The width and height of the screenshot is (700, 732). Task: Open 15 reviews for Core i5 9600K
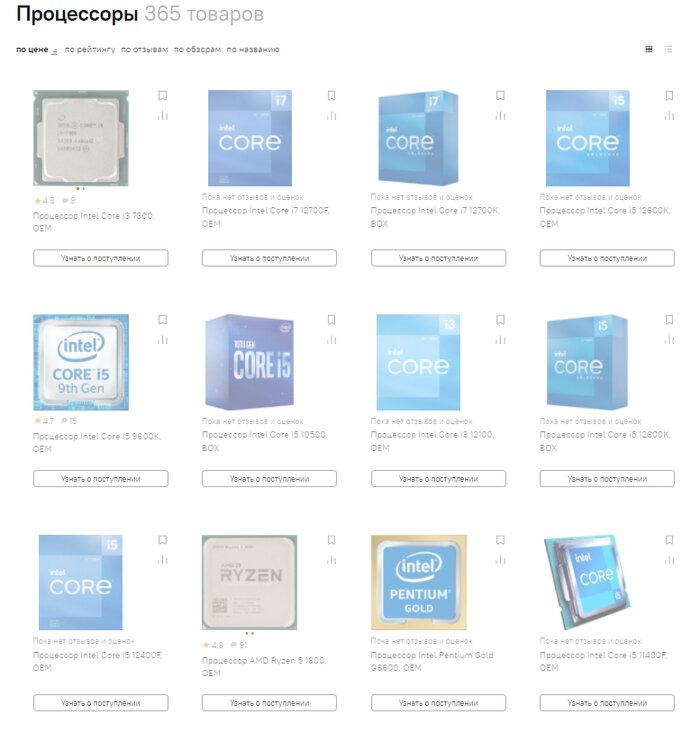69,421
